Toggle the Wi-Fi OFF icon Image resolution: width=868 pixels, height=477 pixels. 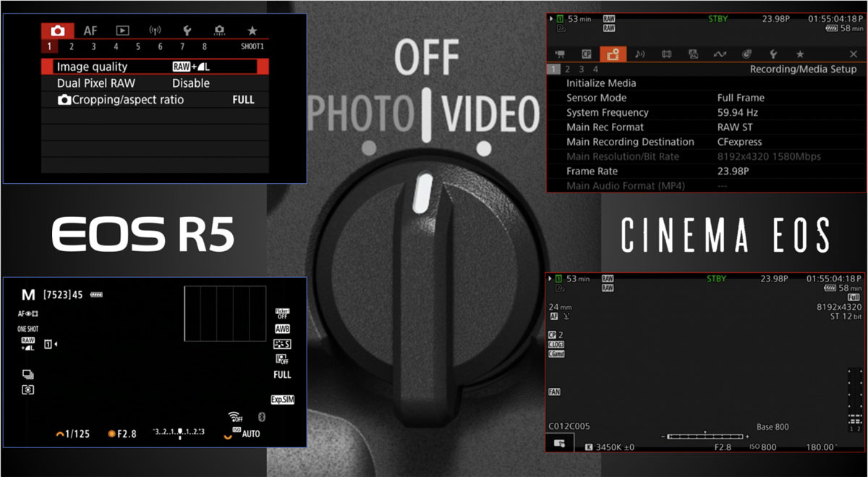tap(235, 416)
